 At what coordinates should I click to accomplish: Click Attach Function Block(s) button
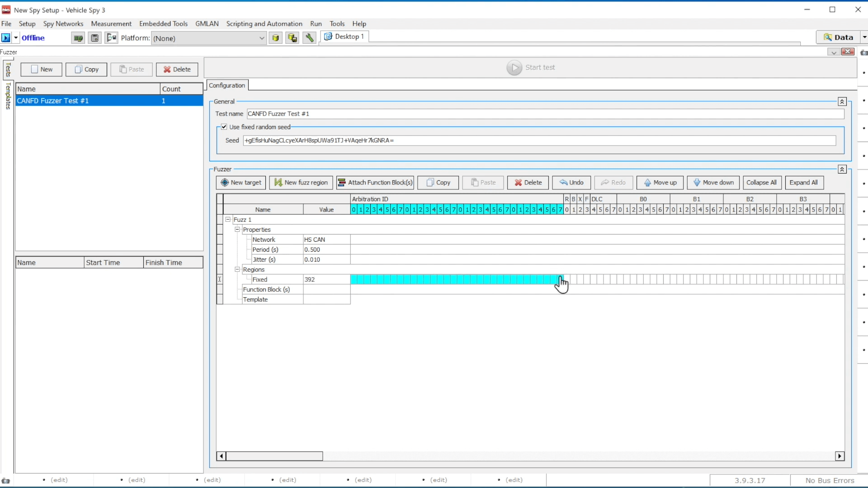(375, 183)
